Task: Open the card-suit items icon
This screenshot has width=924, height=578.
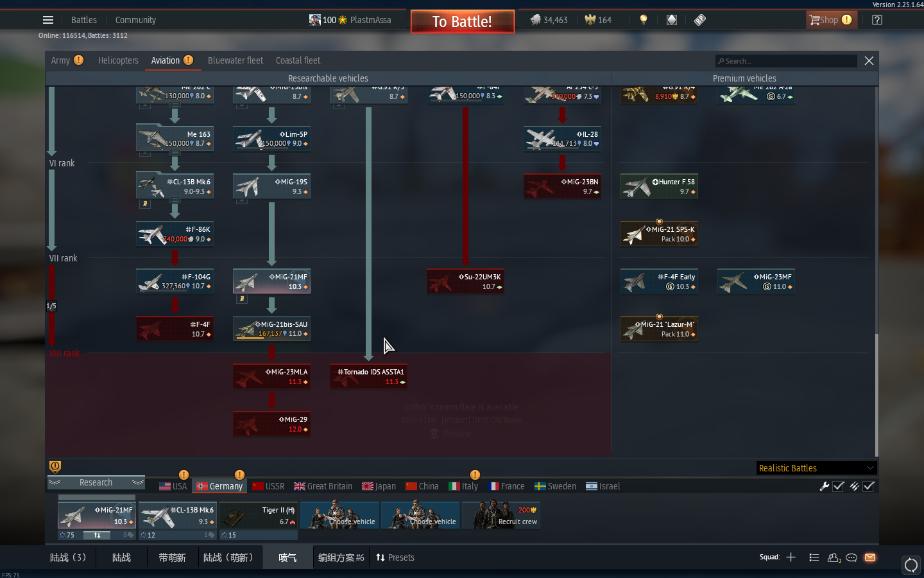Action: point(672,20)
